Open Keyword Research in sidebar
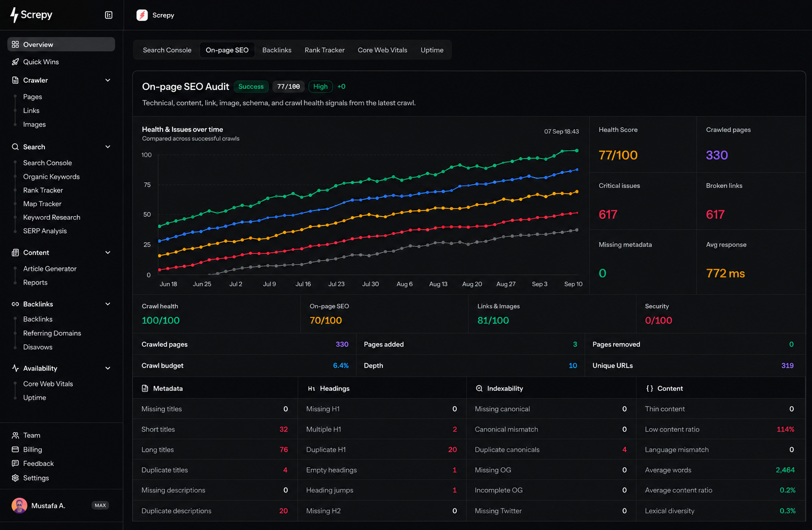Image resolution: width=812 pixels, height=530 pixels. pyautogui.click(x=52, y=217)
